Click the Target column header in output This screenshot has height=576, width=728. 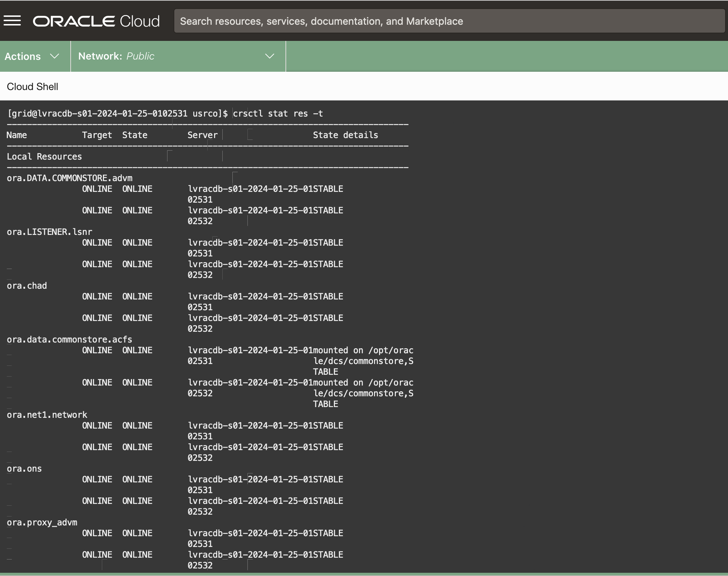pos(97,135)
